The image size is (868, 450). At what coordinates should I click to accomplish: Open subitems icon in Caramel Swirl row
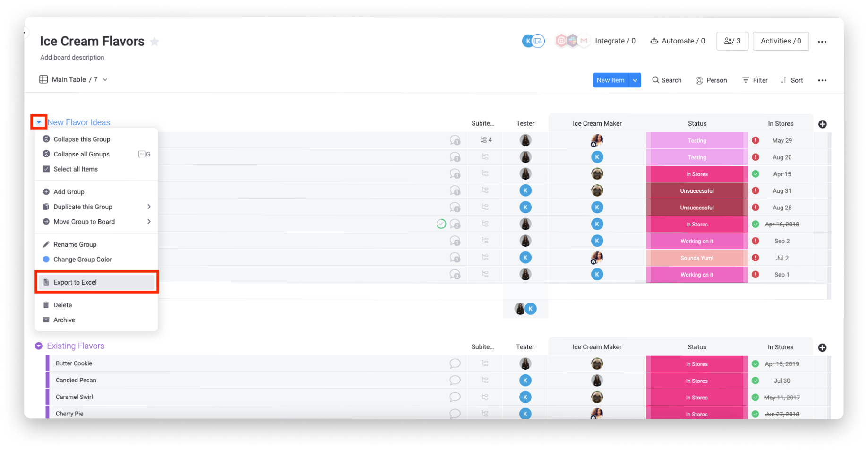485,397
